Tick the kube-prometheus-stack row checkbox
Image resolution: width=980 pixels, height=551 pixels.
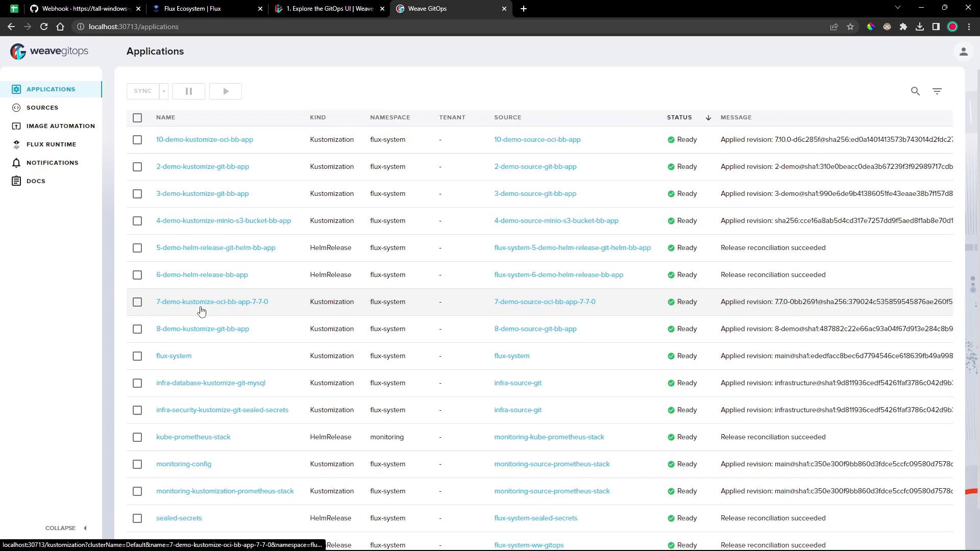(x=137, y=437)
